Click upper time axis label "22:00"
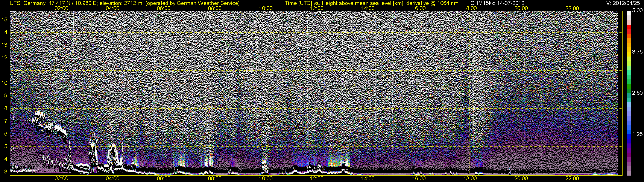This screenshot has width=644, height=182. [x=572, y=8]
